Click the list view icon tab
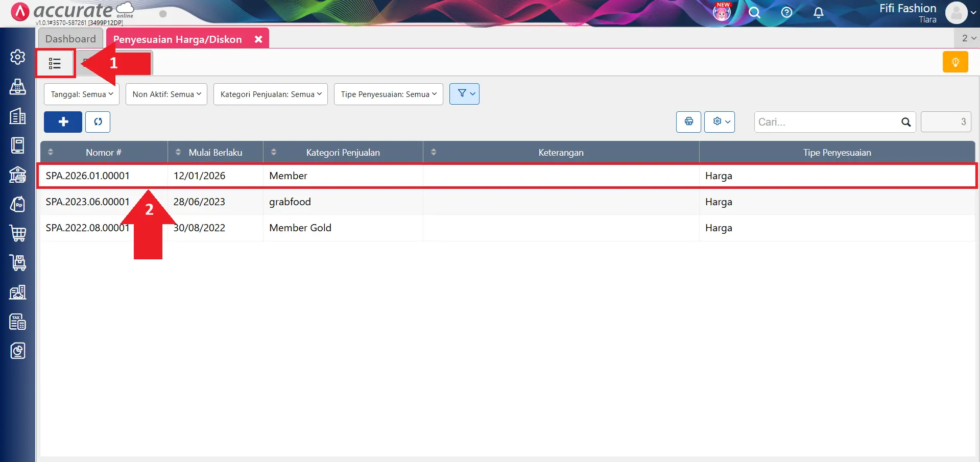980x462 pixels. [x=55, y=63]
